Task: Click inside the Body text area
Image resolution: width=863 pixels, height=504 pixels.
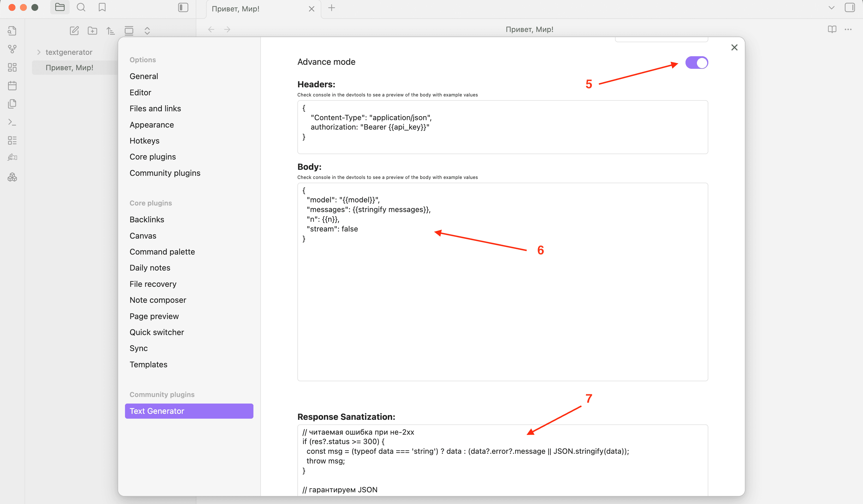Action: tap(502, 301)
